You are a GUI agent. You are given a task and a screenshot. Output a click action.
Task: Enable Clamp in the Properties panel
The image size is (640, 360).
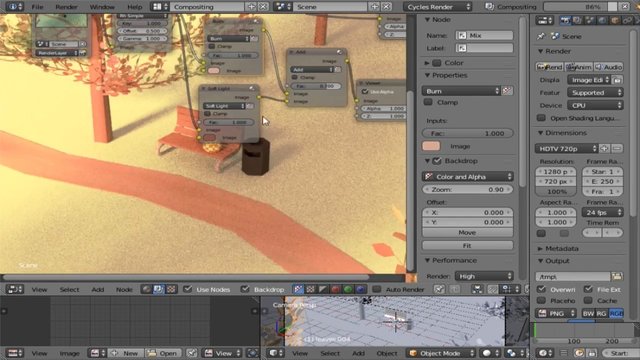click(x=428, y=102)
